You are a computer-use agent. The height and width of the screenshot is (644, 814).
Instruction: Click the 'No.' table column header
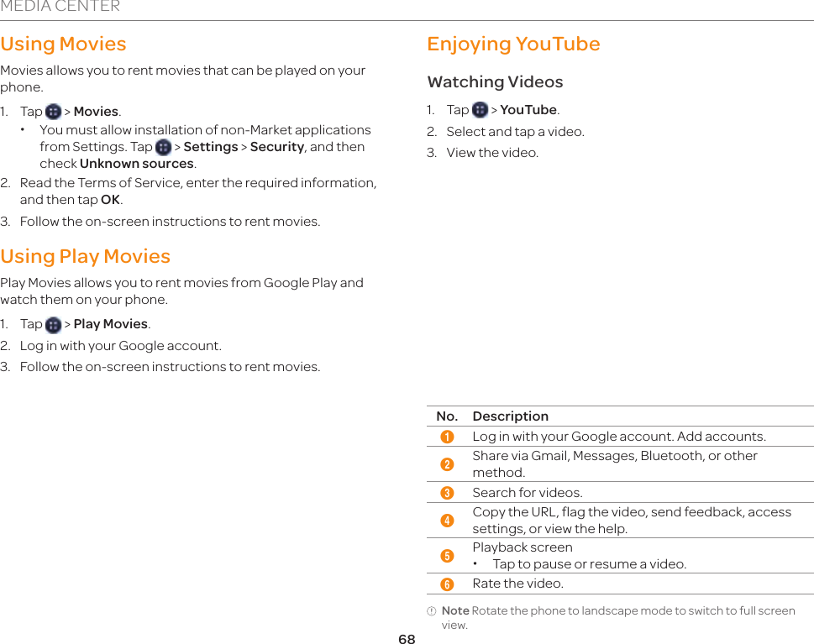tap(447, 416)
